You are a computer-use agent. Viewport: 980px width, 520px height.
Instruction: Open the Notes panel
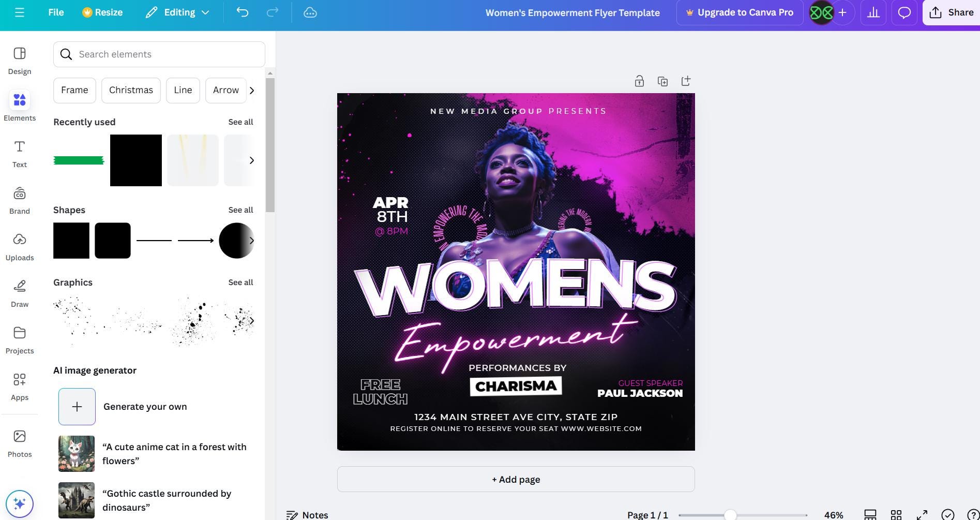(x=307, y=514)
